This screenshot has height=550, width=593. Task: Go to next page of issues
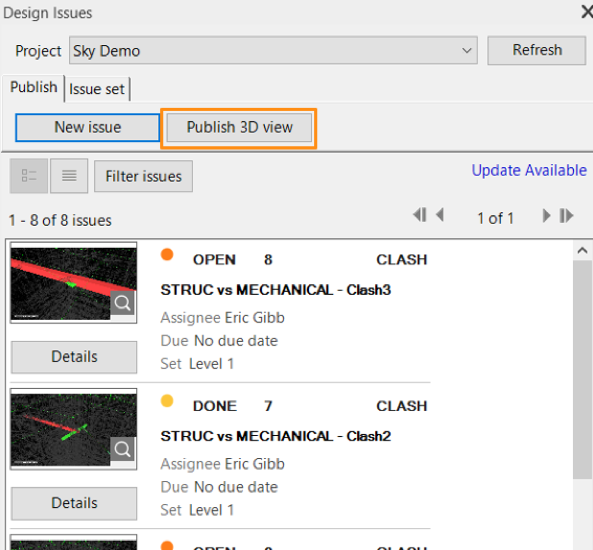point(546,216)
